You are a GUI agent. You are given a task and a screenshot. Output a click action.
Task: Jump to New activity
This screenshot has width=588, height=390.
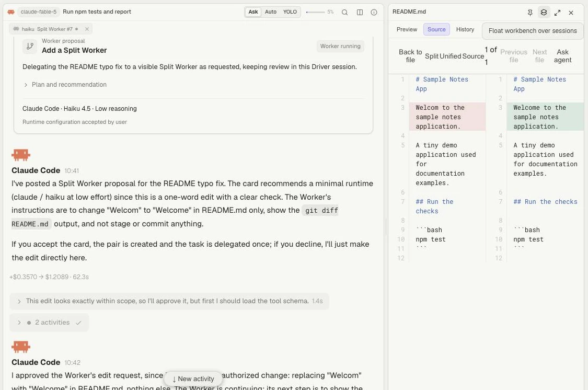tap(193, 378)
